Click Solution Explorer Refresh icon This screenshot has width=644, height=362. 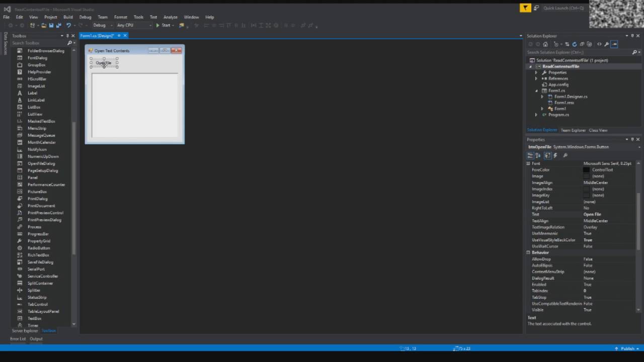tap(575, 44)
